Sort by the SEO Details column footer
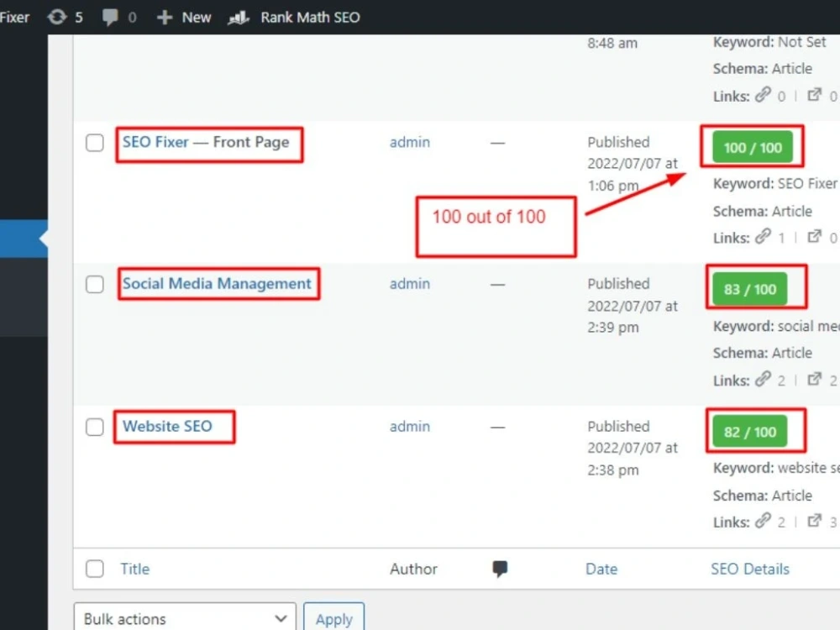 pos(750,569)
